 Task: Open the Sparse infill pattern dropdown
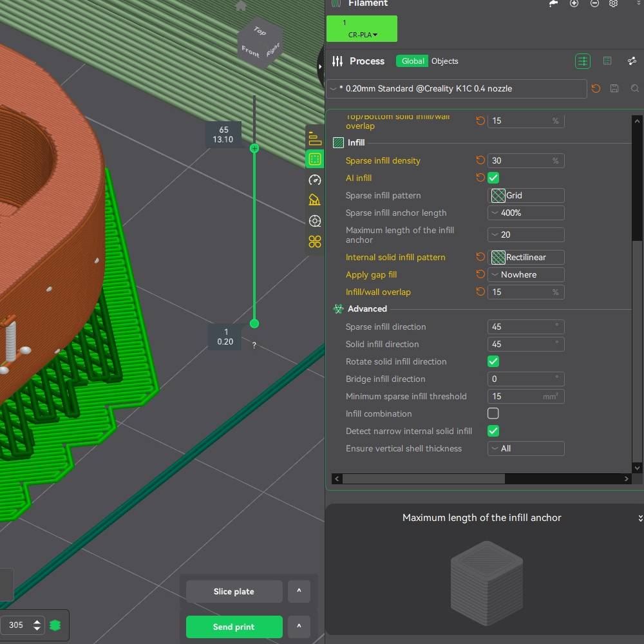(526, 195)
